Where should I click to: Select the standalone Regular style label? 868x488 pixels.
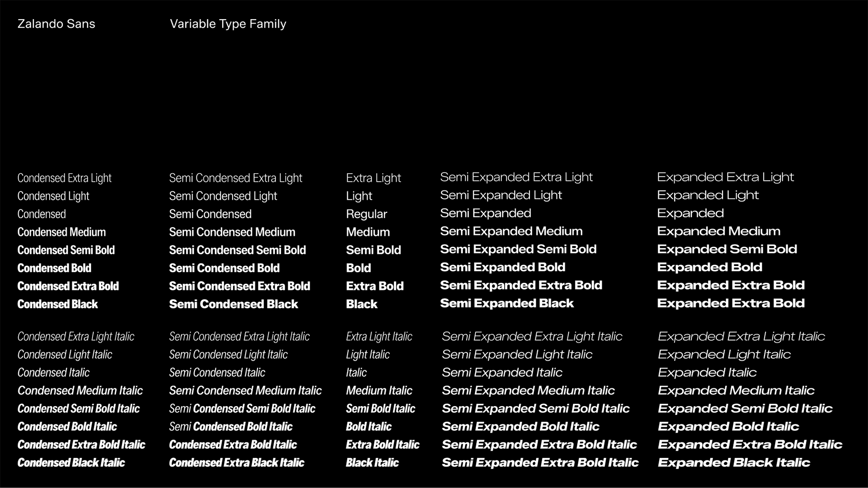click(x=366, y=214)
